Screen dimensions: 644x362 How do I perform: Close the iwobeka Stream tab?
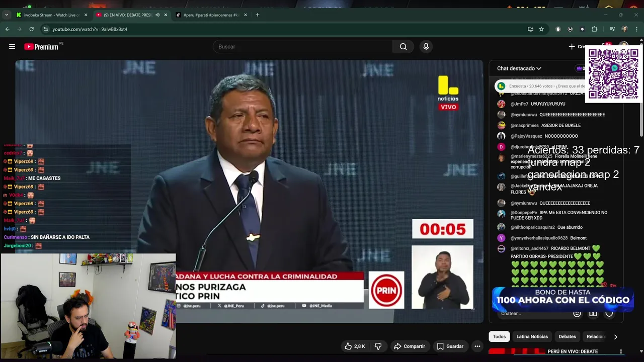(86, 15)
